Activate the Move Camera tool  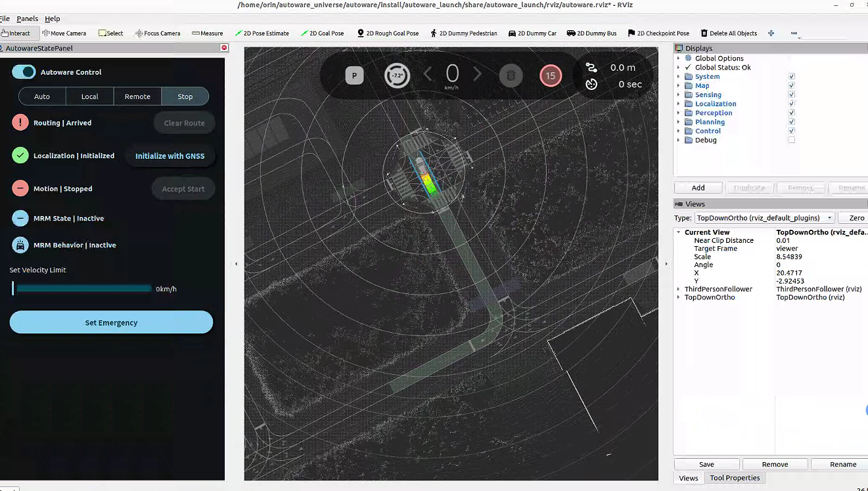(64, 33)
